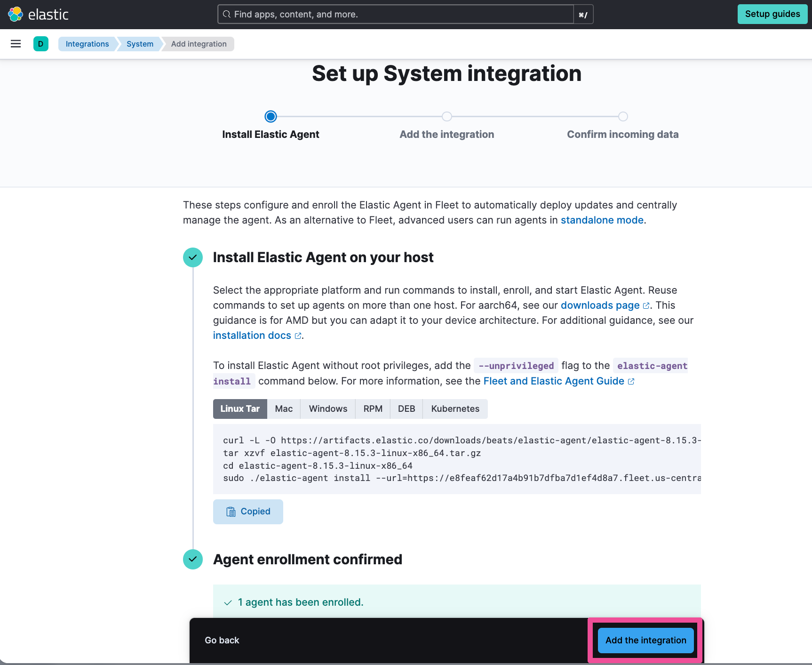Click the Add integration breadcrumb

pyautogui.click(x=199, y=44)
